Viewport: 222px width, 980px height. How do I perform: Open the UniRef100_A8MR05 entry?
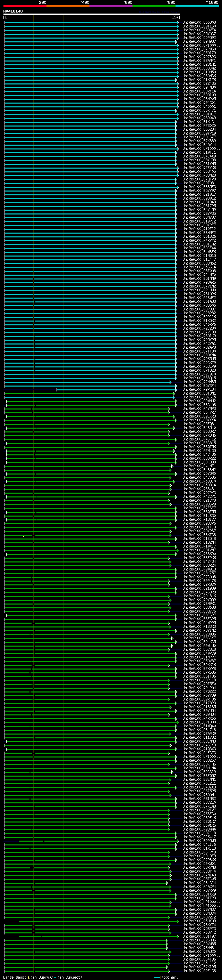click(x=199, y=99)
